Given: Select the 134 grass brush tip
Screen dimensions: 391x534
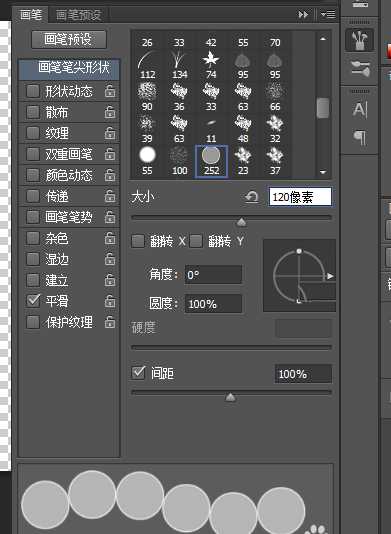Looking at the screenshot, I should point(179,64).
